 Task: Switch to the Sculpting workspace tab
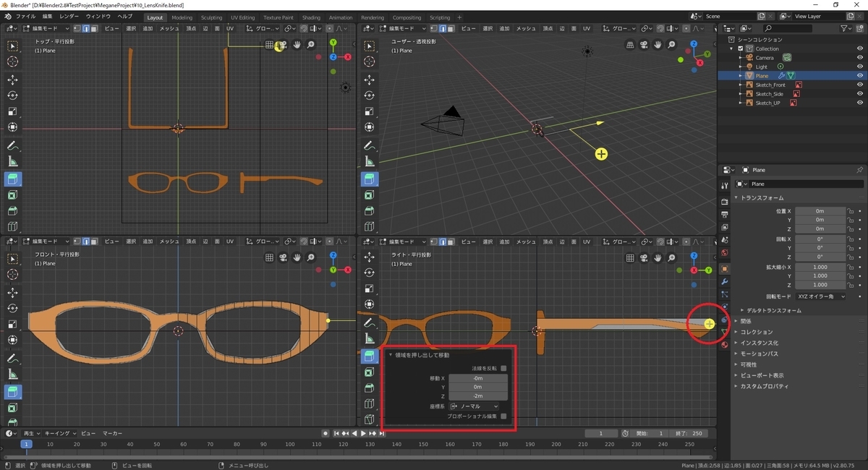[211, 17]
